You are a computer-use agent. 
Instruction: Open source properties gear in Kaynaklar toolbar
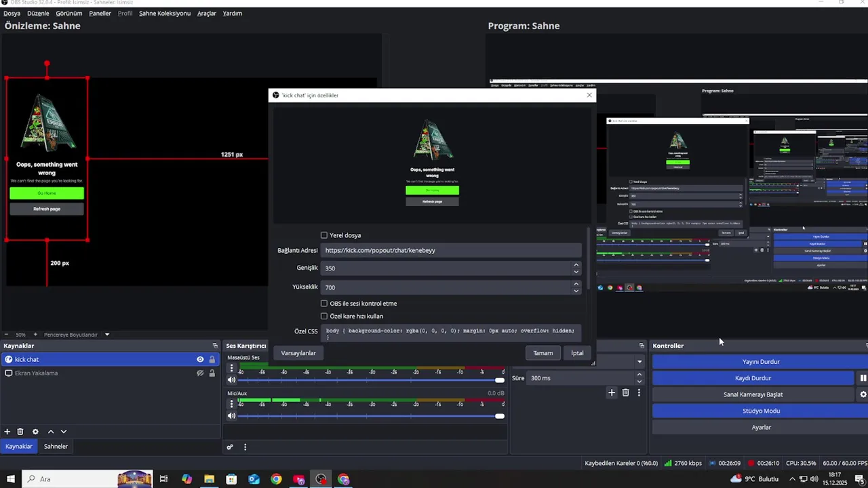35,432
